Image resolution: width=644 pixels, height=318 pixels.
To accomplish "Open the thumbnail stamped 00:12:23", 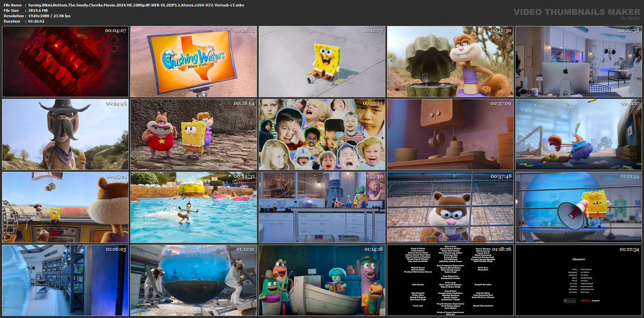I will coord(322,61).
